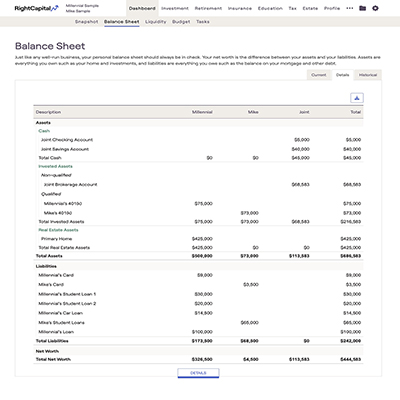This screenshot has height=400, width=400.
Task: Select the Balance Sheet sub-tab
Action: [x=122, y=22]
